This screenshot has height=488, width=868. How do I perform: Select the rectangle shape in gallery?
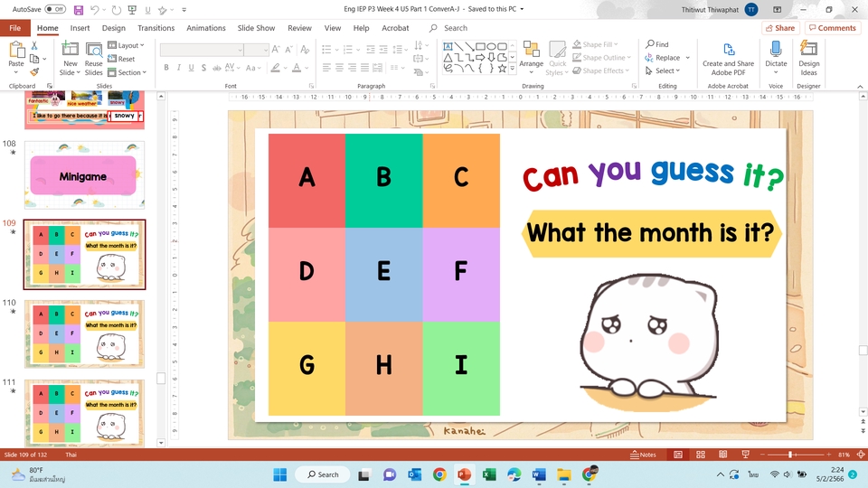480,46
